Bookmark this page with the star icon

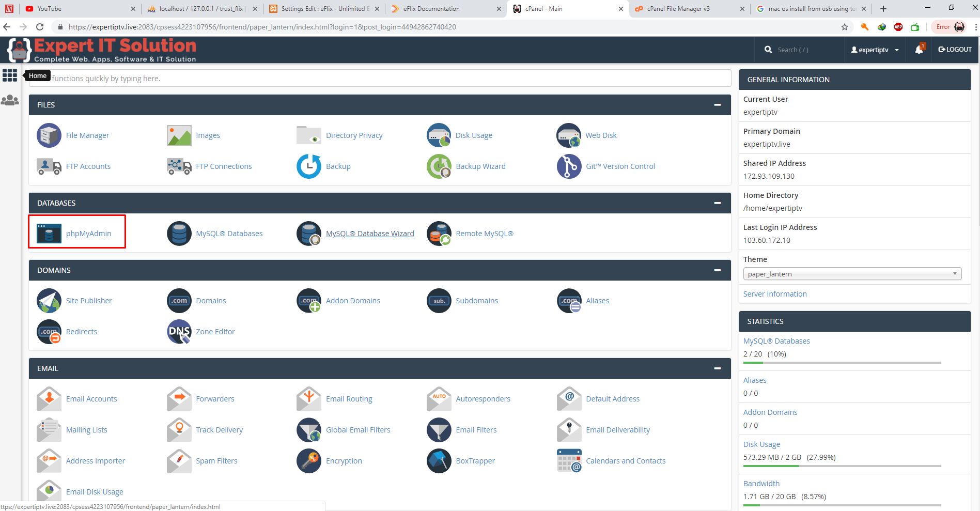coord(845,27)
